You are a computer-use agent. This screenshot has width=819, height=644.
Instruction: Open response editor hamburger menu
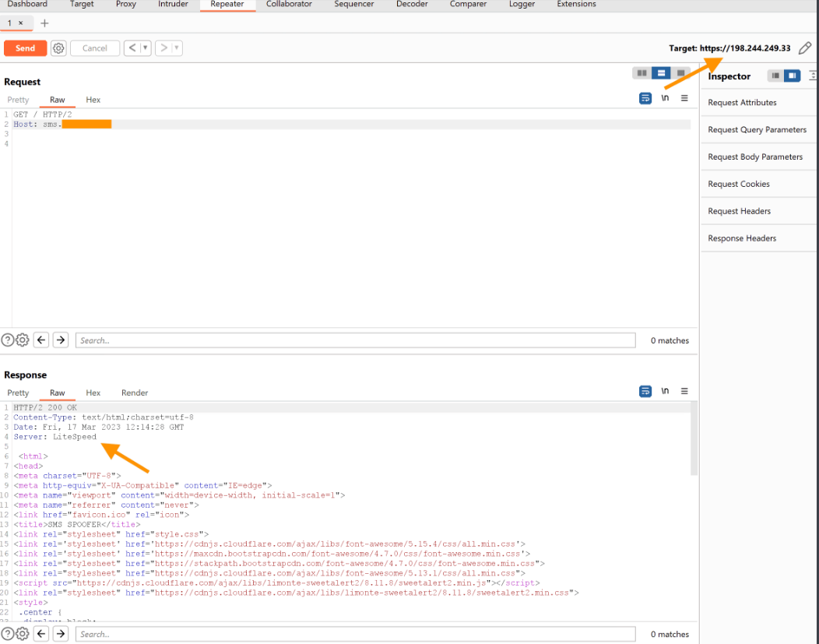tap(684, 391)
